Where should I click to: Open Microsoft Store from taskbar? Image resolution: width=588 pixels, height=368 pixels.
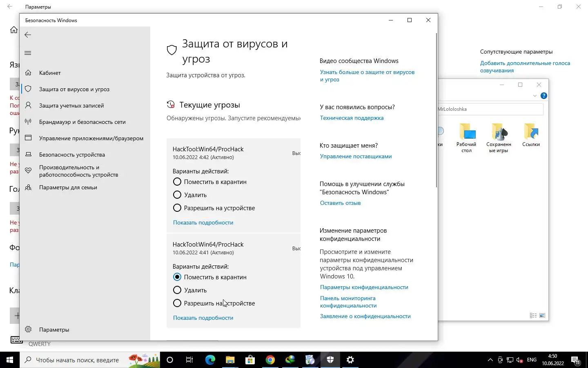pyautogui.click(x=250, y=360)
